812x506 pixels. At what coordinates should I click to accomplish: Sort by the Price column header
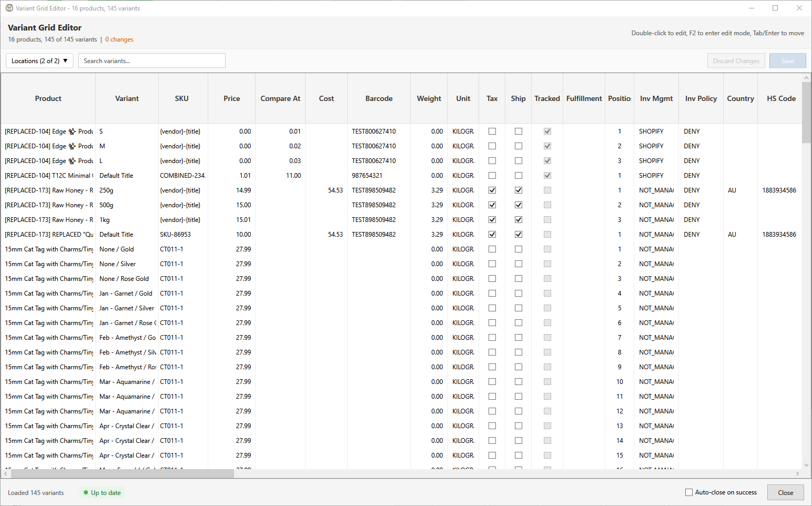[x=231, y=98]
